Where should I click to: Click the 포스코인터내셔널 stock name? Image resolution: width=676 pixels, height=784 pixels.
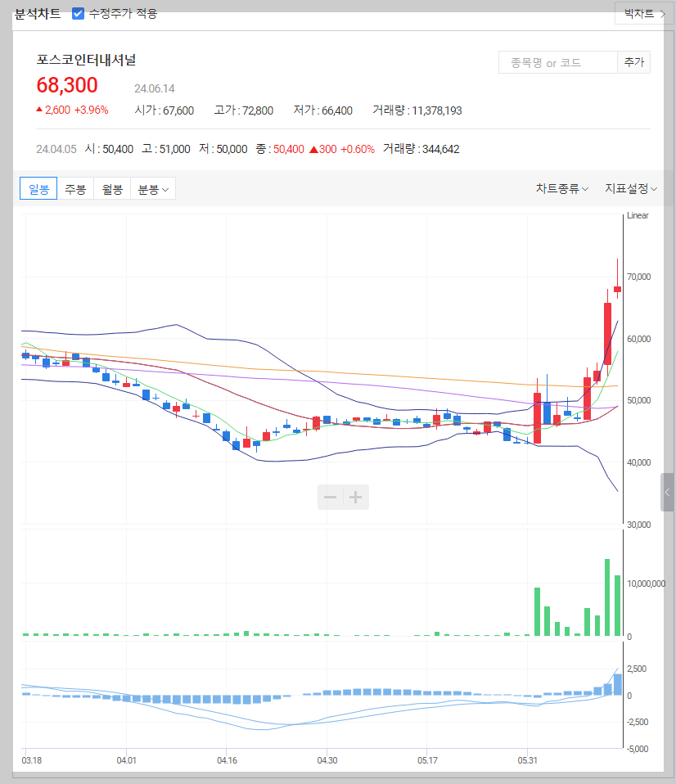(86, 60)
